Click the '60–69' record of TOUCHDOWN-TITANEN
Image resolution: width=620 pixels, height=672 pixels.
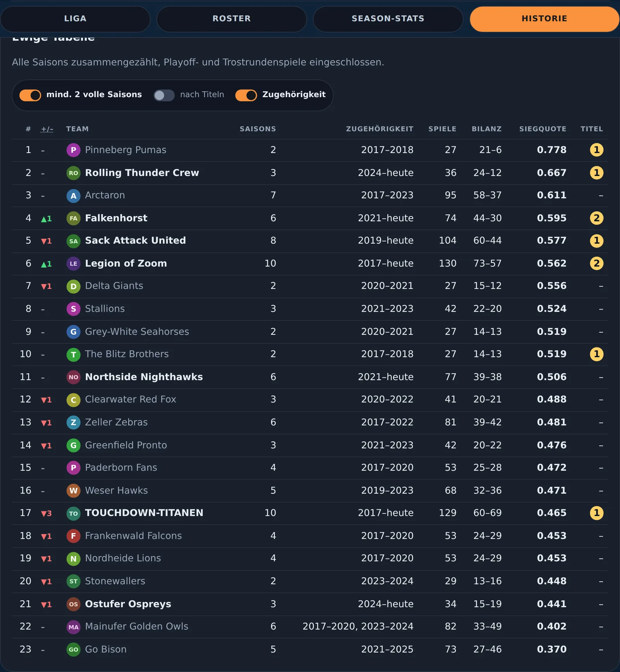click(487, 513)
